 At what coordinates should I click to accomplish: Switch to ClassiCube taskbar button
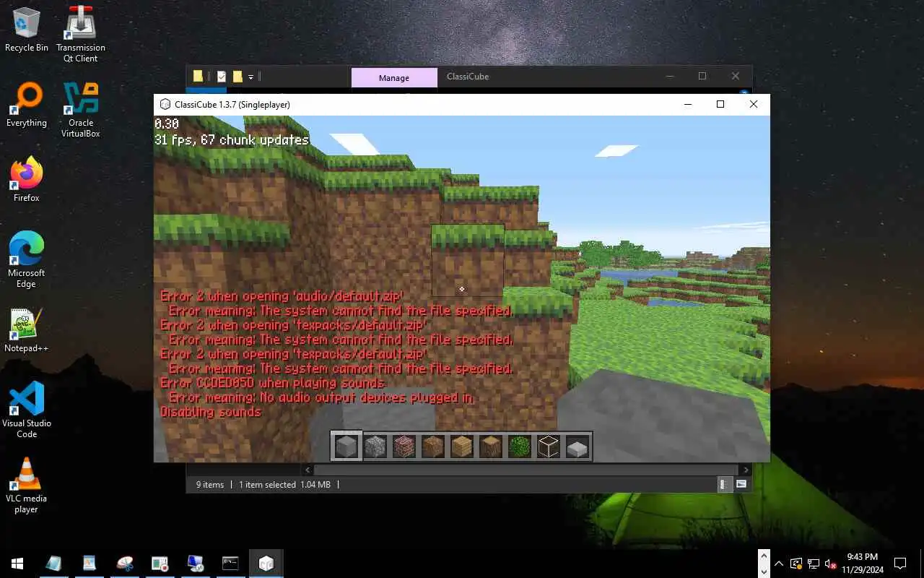click(x=266, y=564)
